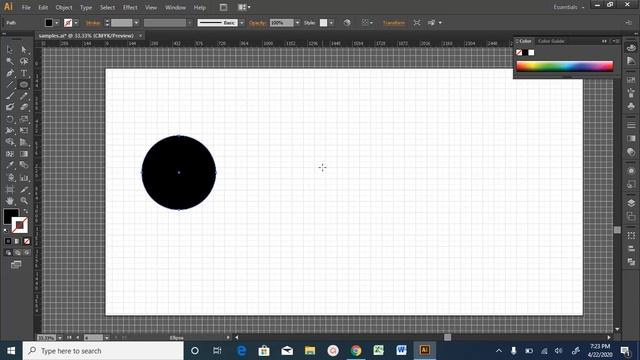Select the Magic Wand tool
Viewport: 640px width, 360px height.
coord(10,61)
